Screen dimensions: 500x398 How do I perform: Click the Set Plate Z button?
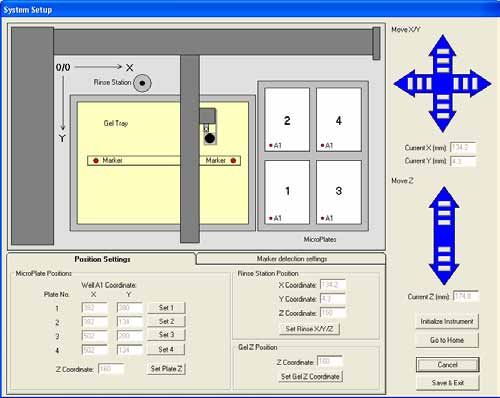166,369
